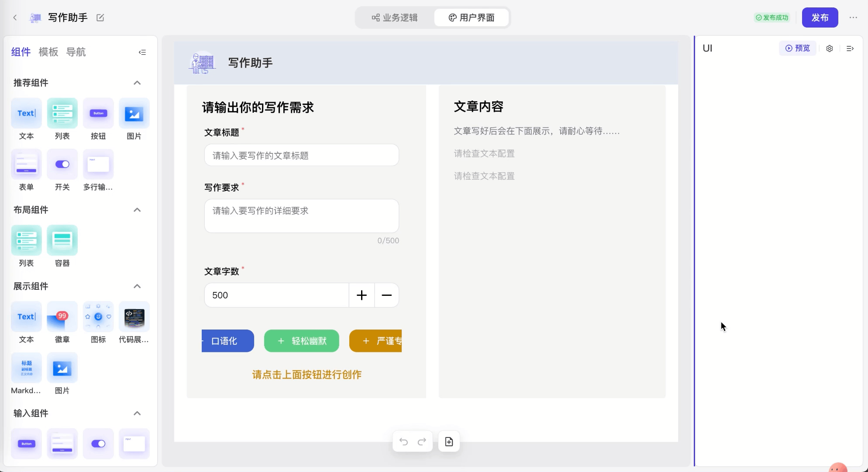This screenshot has width=868, height=472.
Task: Select the badge component icon
Action: point(62,317)
